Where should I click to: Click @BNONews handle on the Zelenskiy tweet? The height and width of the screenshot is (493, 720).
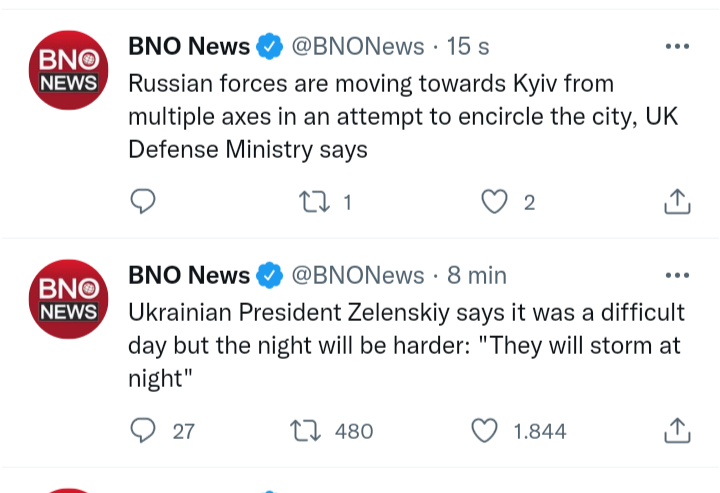(357, 275)
